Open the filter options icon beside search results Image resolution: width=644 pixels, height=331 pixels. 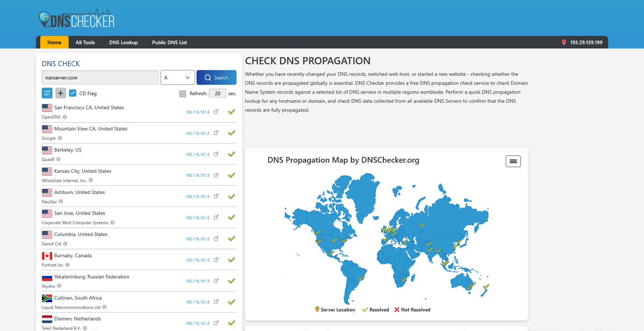point(46,93)
